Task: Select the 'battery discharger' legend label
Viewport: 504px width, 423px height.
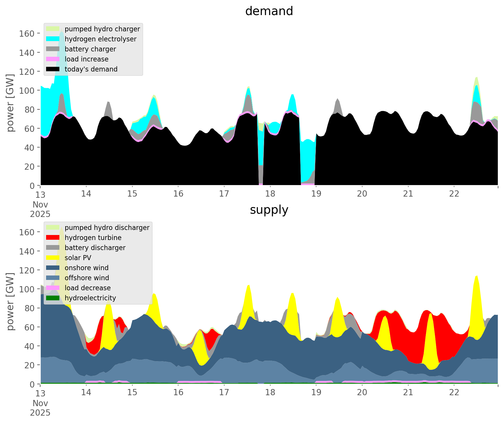Action: click(95, 248)
